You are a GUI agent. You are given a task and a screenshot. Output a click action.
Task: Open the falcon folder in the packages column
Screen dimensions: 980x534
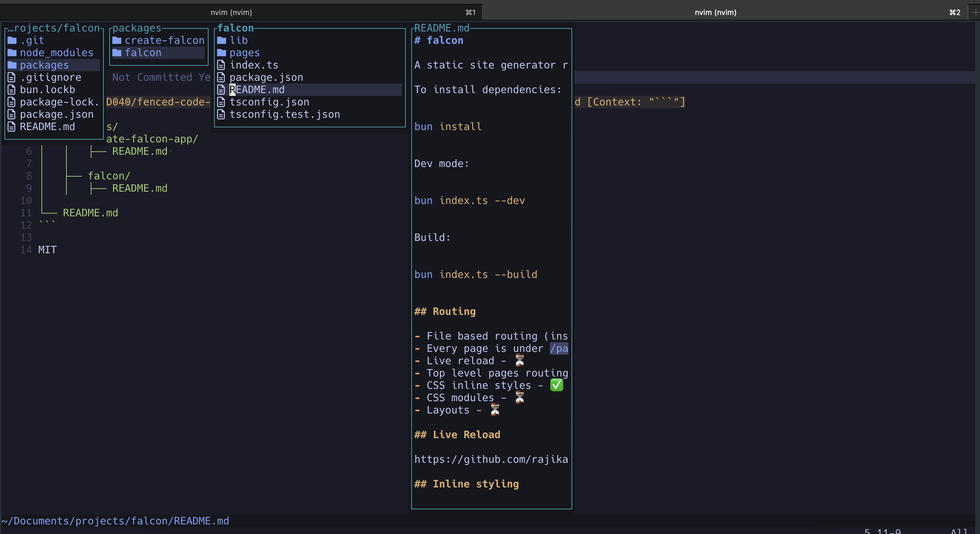coord(143,52)
